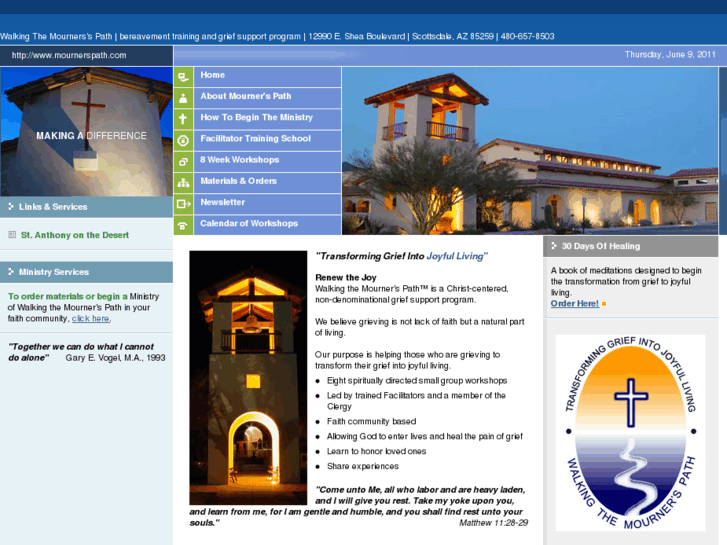The width and height of the screenshot is (727, 545).
Task: Click the sitemap icon beside Materials & Orders
Action: [x=184, y=183]
